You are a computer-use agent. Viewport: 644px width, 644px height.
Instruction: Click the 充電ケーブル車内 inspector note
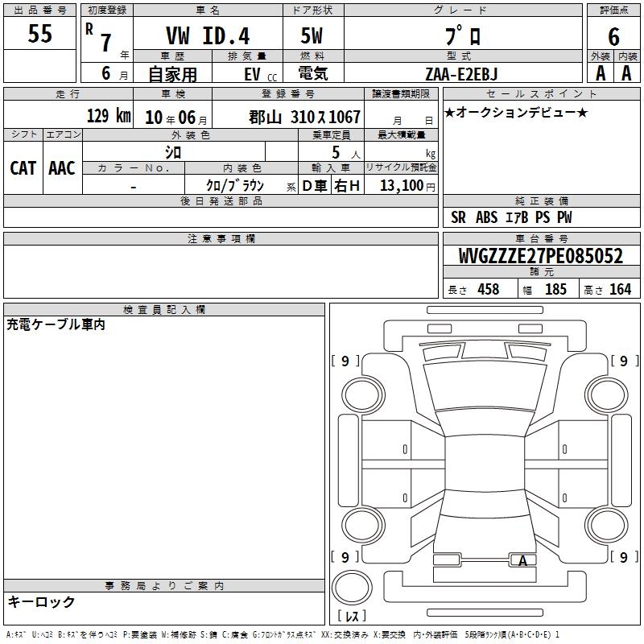(56, 324)
